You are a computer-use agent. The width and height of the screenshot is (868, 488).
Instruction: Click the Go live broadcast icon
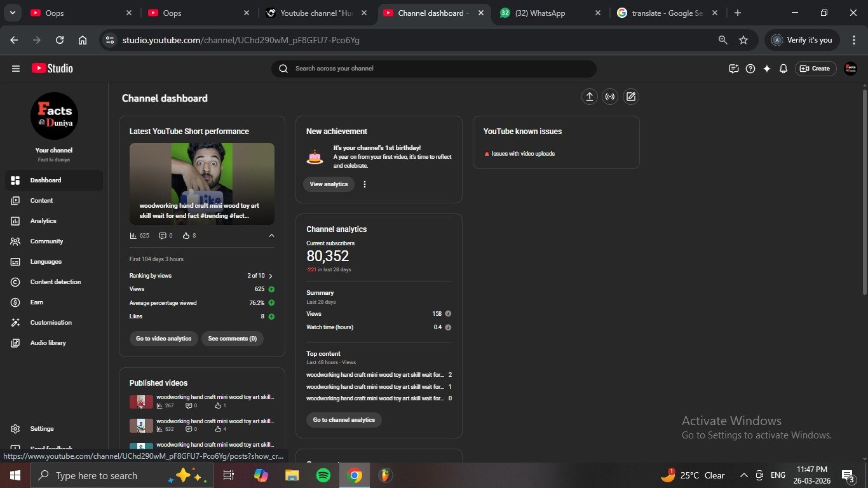click(x=610, y=97)
